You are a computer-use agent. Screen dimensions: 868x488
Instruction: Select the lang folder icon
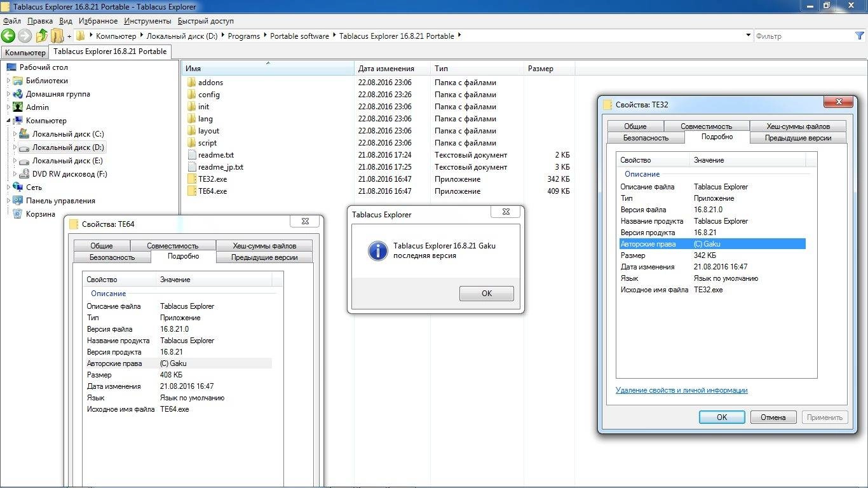[191, 119]
